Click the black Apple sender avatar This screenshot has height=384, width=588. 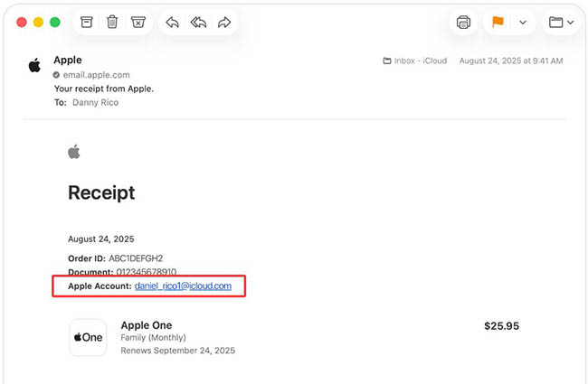[34, 65]
